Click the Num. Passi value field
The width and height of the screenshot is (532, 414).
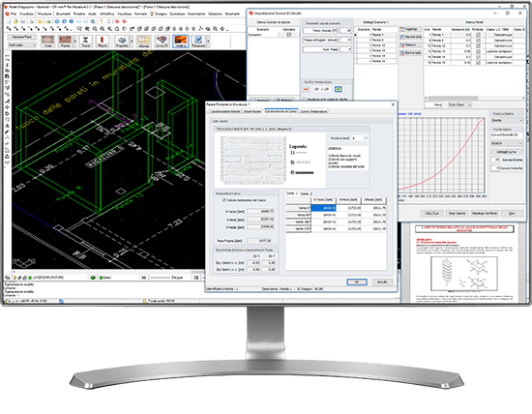(345, 49)
